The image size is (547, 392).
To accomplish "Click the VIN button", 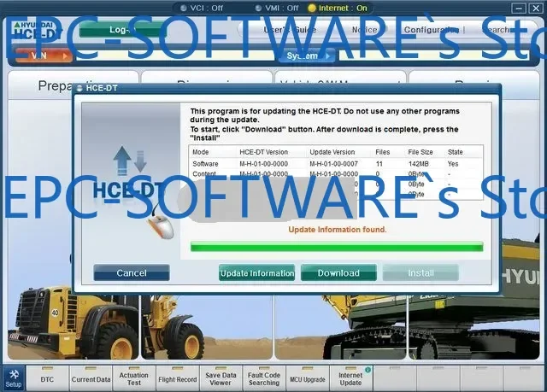I will tap(44, 56).
